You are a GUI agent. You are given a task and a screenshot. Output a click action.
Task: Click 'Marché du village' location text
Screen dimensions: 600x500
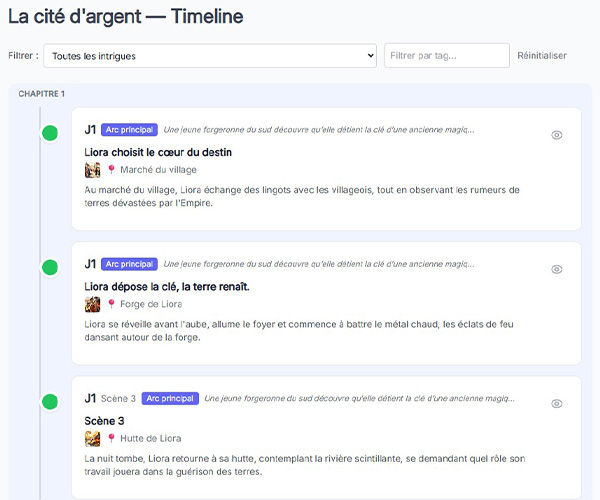tap(158, 169)
